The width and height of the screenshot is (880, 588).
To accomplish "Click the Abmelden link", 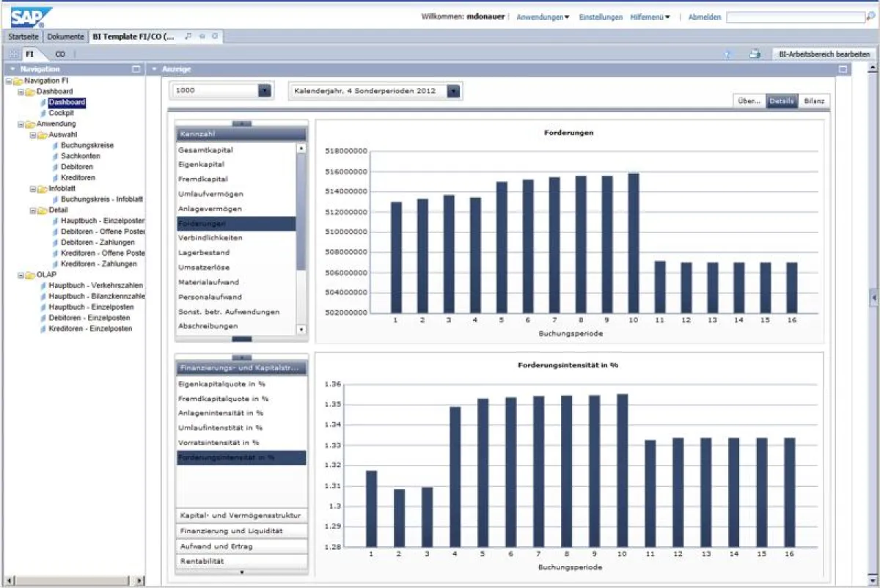I will pyautogui.click(x=704, y=17).
